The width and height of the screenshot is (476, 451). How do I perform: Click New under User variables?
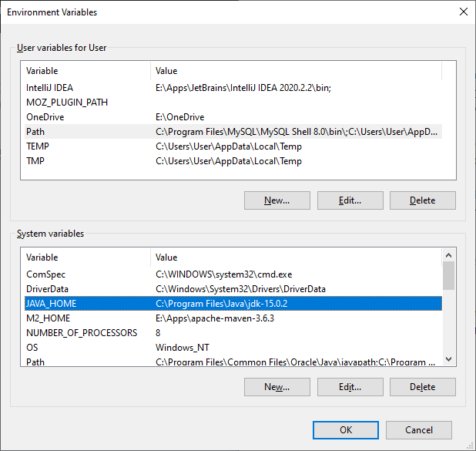click(277, 200)
